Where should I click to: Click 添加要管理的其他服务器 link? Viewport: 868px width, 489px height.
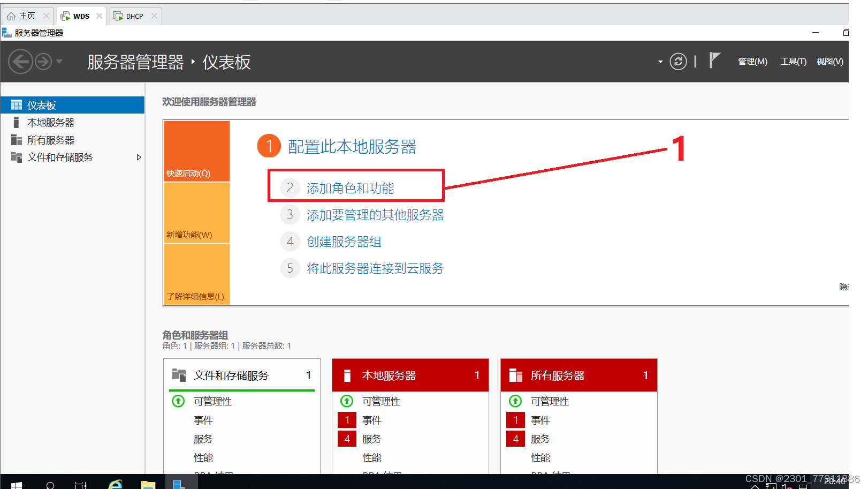[x=375, y=215]
